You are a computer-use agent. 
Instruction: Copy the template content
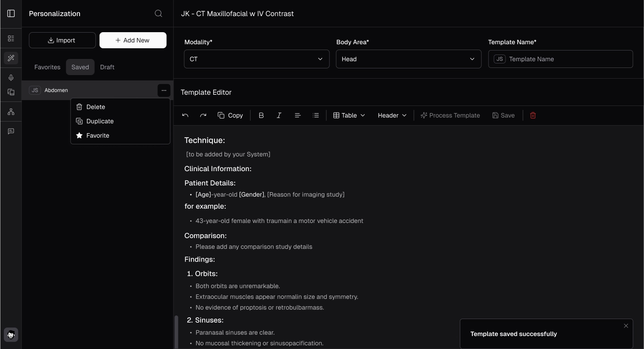[x=230, y=115]
